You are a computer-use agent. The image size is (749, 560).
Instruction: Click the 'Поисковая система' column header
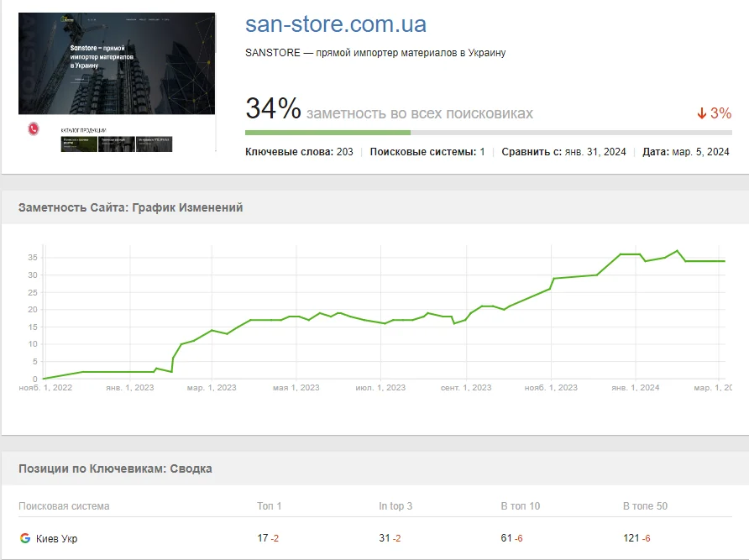64,506
